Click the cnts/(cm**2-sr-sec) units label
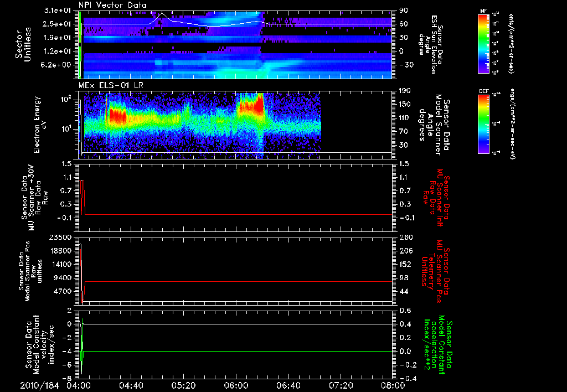567x392 pixels. tap(511, 43)
